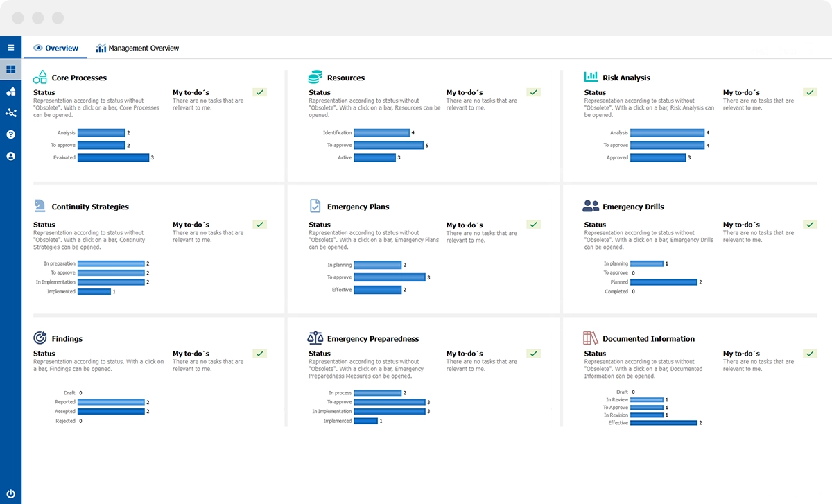Expand the sidebar via the hamburger menu
832x504 pixels.
(x=10, y=47)
